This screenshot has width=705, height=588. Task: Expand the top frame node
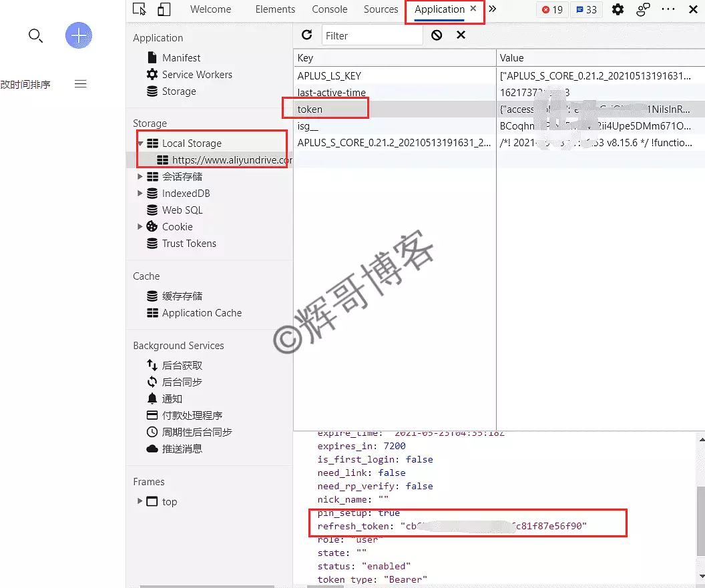(x=140, y=501)
